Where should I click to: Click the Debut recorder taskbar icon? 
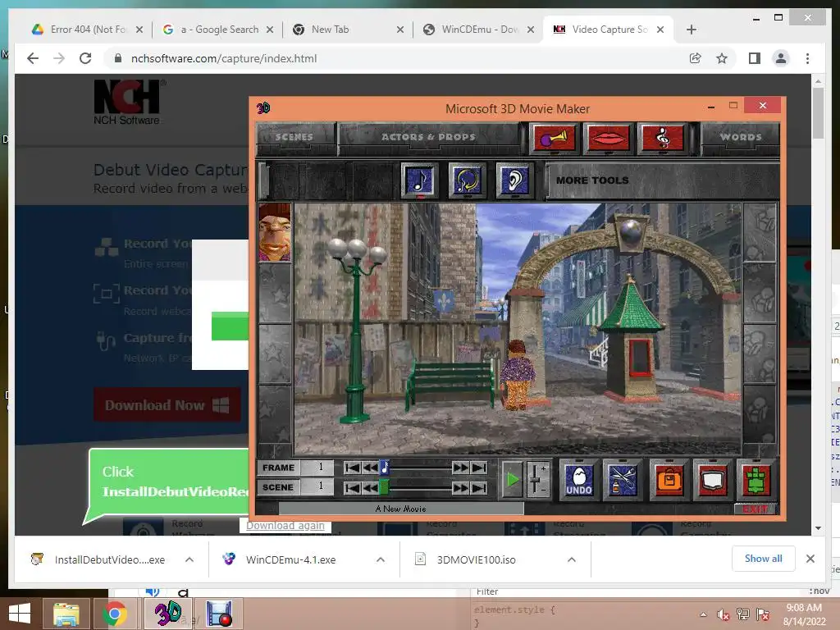[218, 614]
